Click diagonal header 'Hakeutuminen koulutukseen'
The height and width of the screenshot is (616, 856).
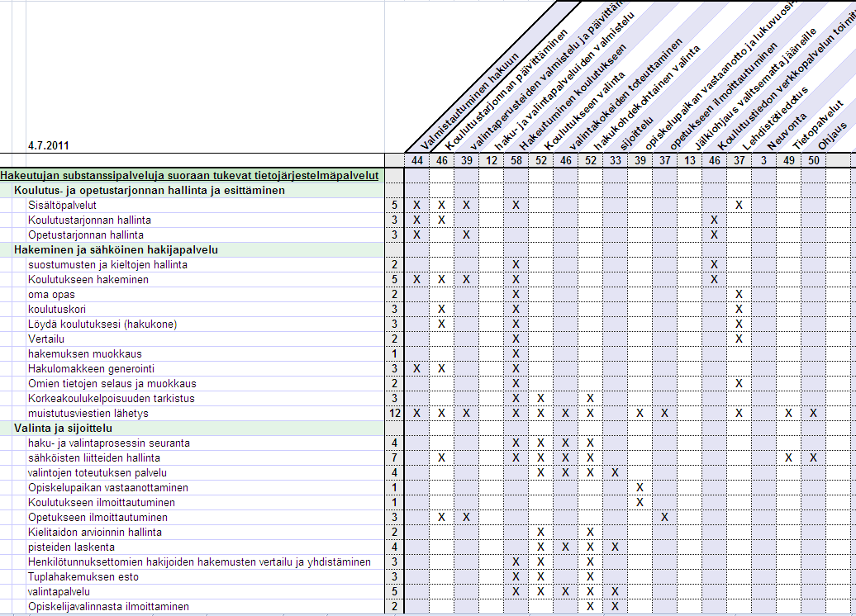pos(573,97)
